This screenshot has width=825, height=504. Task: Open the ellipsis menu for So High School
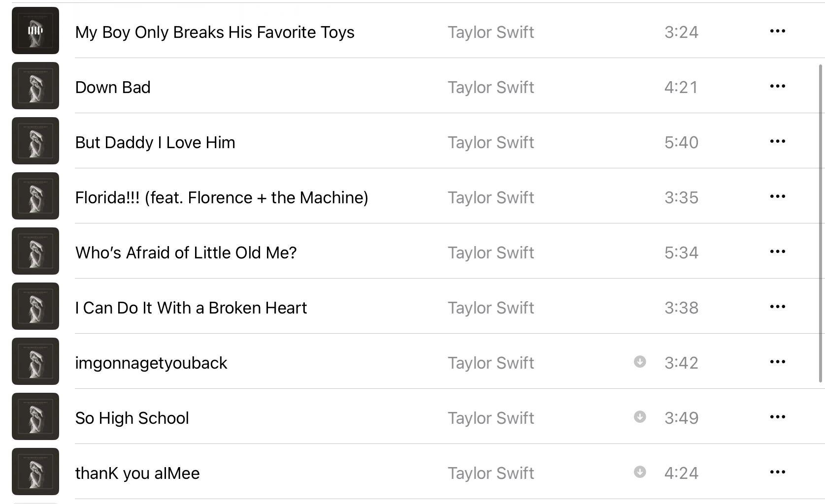pos(777,417)
